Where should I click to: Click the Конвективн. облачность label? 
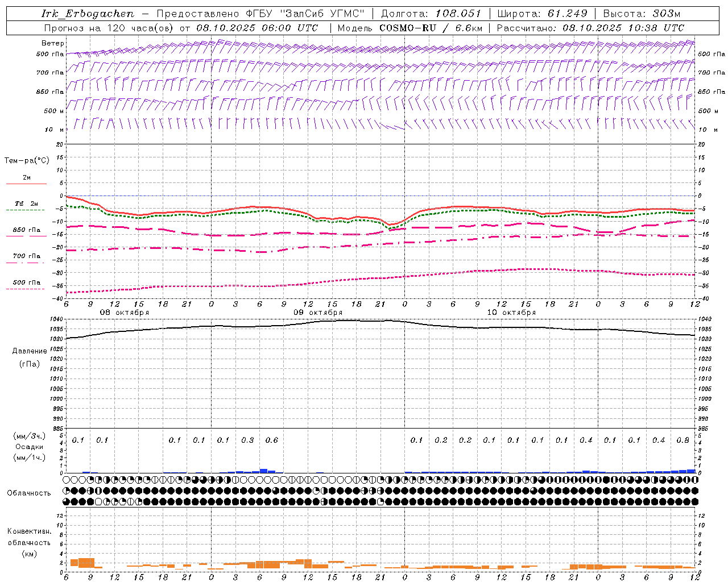[29, 537]
